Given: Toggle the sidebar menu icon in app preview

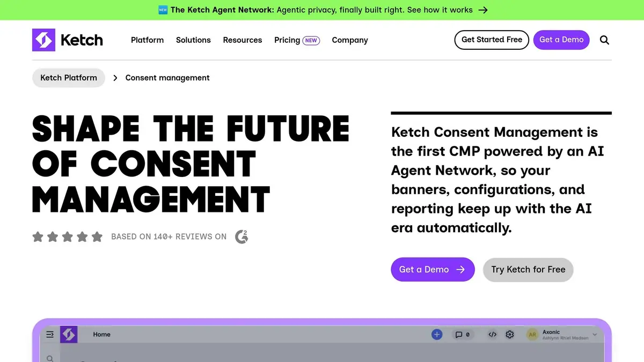Looking at the screenshot, I should coord(50,335).
